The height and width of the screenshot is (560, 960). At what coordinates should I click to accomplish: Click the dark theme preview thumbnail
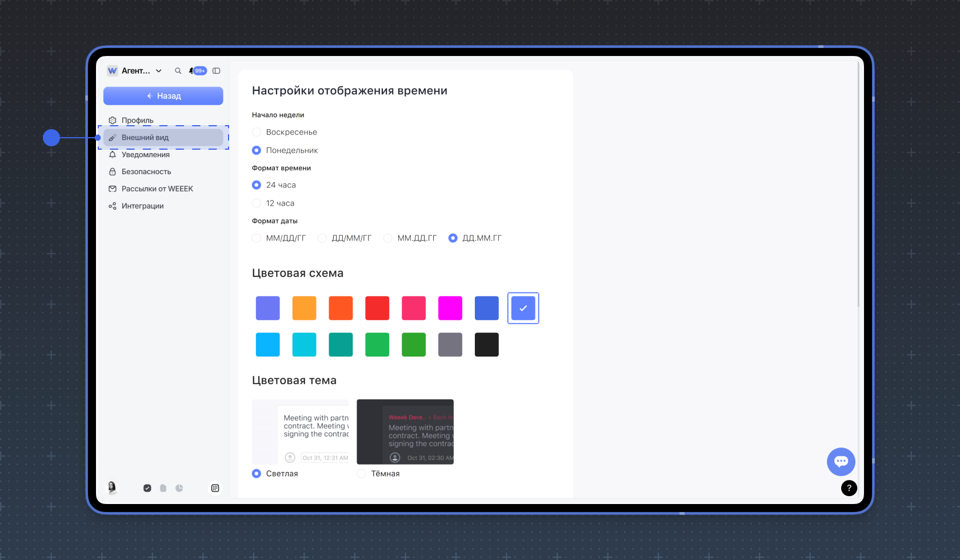(x=405, y=432)
